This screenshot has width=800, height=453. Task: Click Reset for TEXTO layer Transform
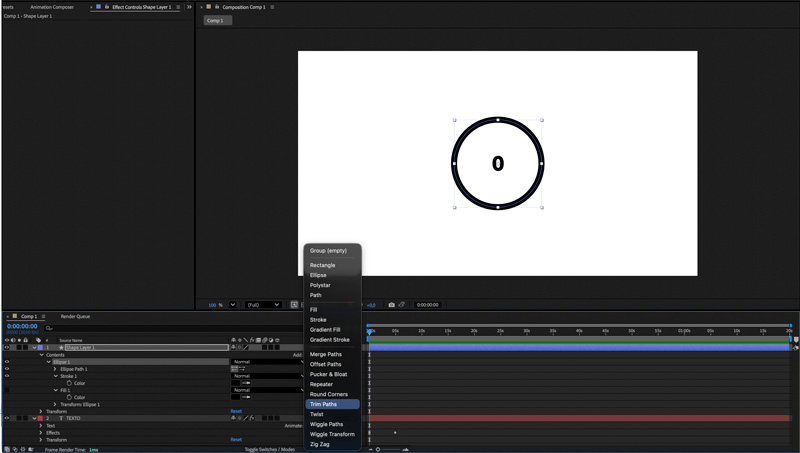(x=236, y=439)
